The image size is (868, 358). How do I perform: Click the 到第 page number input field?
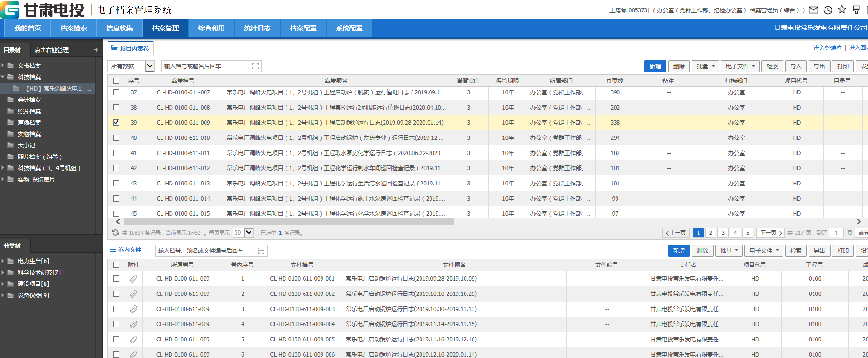836,233
